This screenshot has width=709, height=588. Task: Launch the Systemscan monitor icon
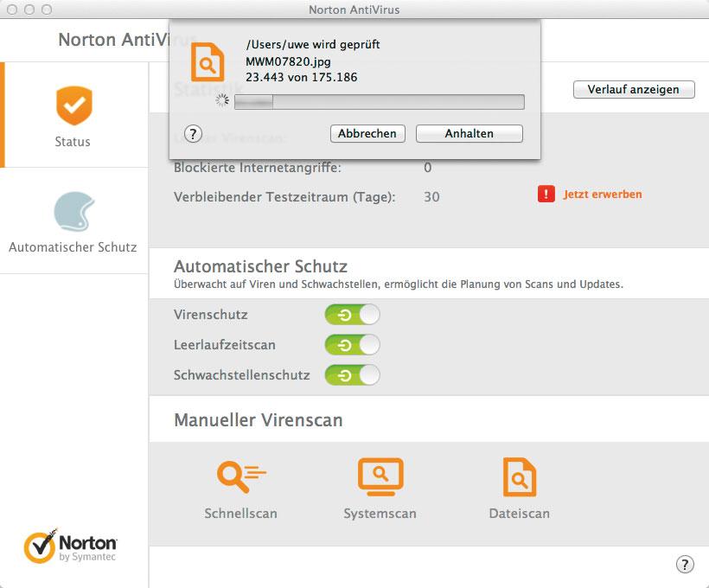coord(380,476)
